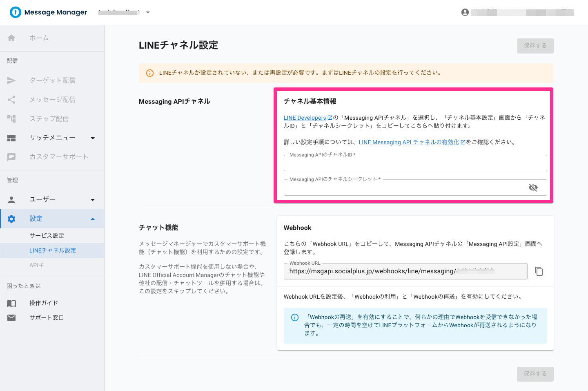Open ステップ配信 menu item
This screenshot has width=588, height=391.
[x=52, y=119]
